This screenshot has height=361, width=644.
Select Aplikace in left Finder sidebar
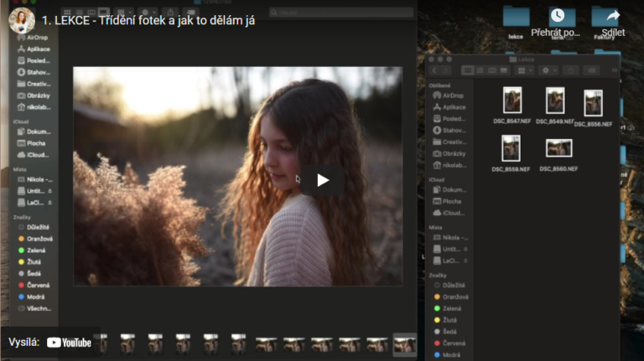[x=34, y=49]
